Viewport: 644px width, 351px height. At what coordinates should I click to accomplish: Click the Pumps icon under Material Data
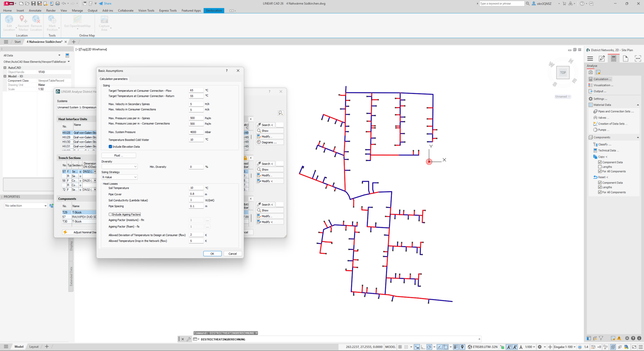tap(595, 130)
